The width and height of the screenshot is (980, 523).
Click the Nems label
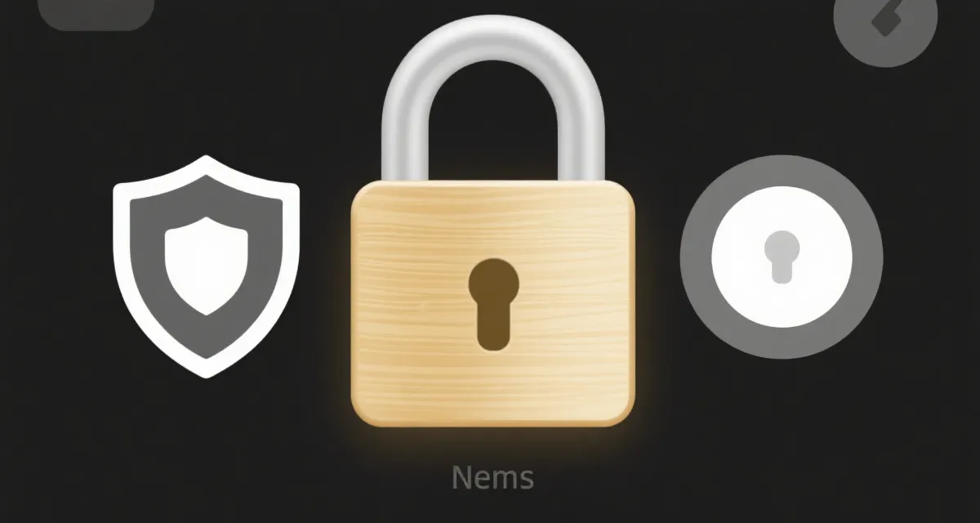click(x=492, y=476)
